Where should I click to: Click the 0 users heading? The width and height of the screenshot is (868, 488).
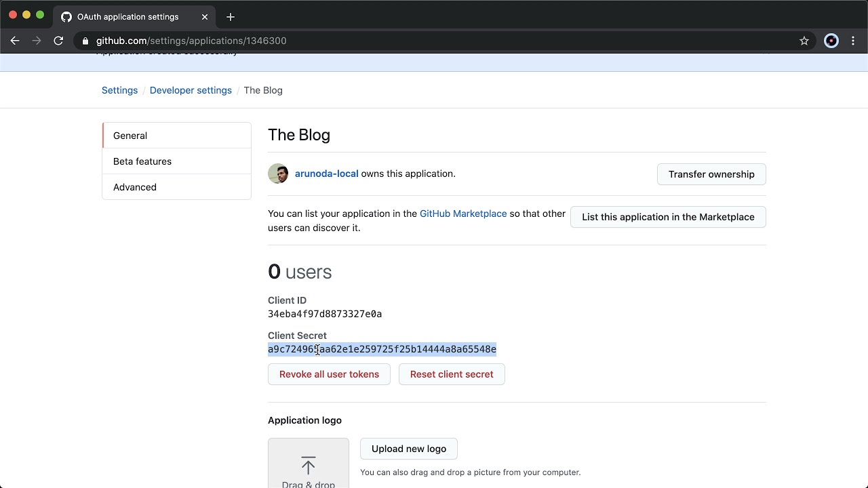click(300, 272)
